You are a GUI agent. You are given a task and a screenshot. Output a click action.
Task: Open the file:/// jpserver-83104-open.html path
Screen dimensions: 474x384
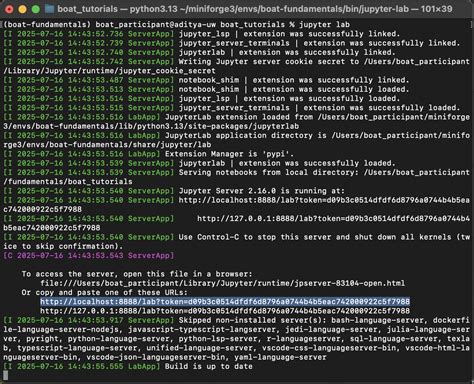click(x=223, y=283)
